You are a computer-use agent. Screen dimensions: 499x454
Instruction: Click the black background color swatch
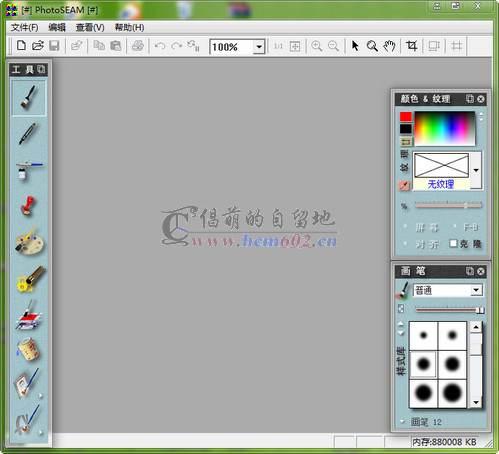pos(406,129)
